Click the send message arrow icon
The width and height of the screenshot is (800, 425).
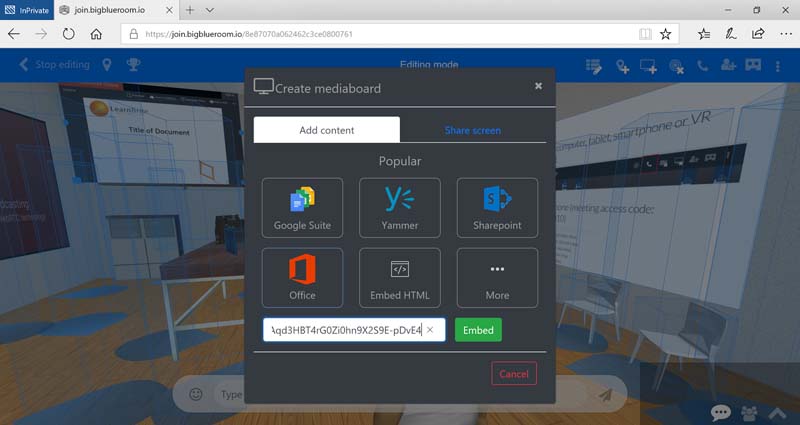click(606, 394)
